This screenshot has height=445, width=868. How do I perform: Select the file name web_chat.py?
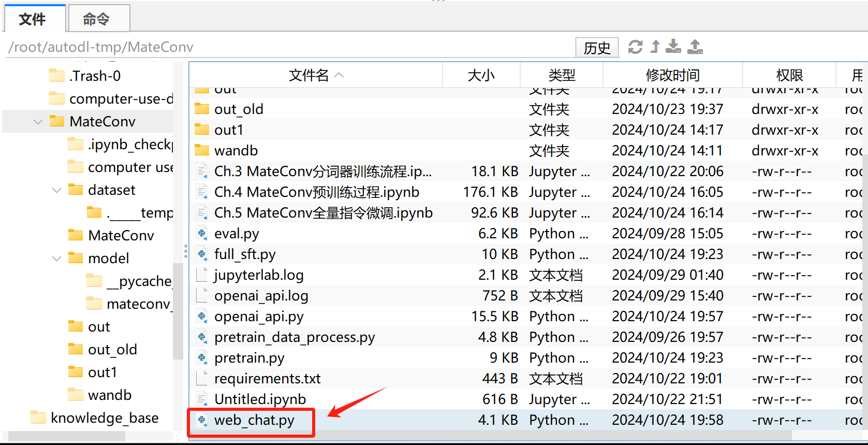click(254, 420)
